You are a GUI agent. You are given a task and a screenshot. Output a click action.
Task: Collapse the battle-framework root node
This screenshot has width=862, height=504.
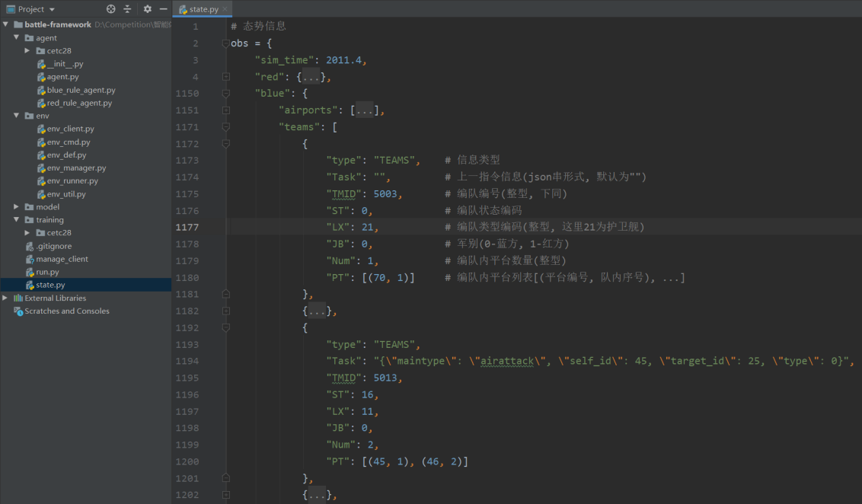pyautogui.click(x=5, y=24)
